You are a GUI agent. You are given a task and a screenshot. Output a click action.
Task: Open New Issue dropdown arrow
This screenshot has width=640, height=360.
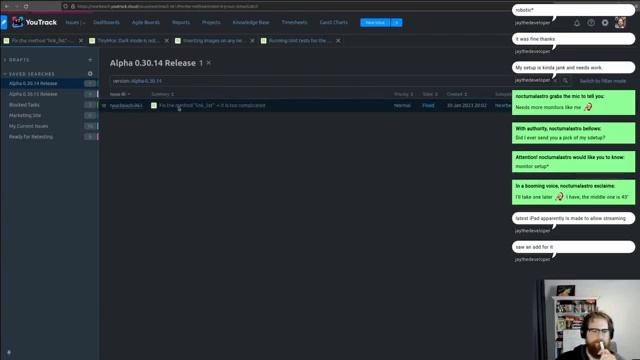click(x=396, y=22)
